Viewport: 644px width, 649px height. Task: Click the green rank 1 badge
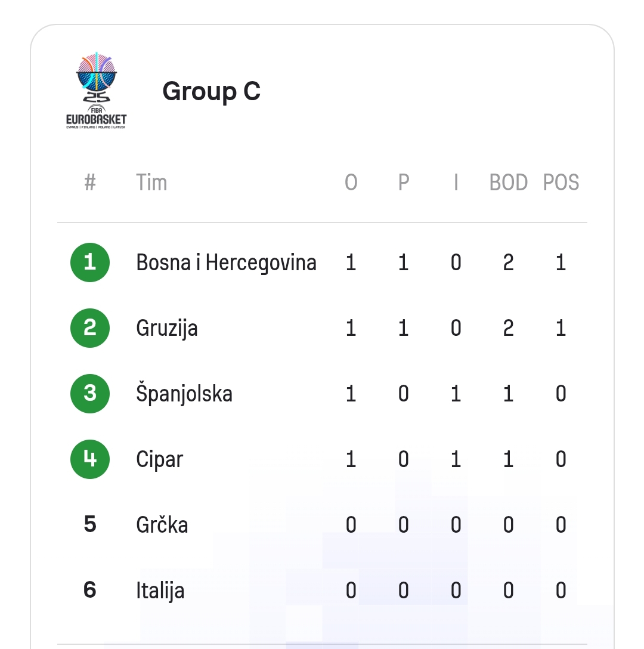pyautogui.click(x=90, y=262)
